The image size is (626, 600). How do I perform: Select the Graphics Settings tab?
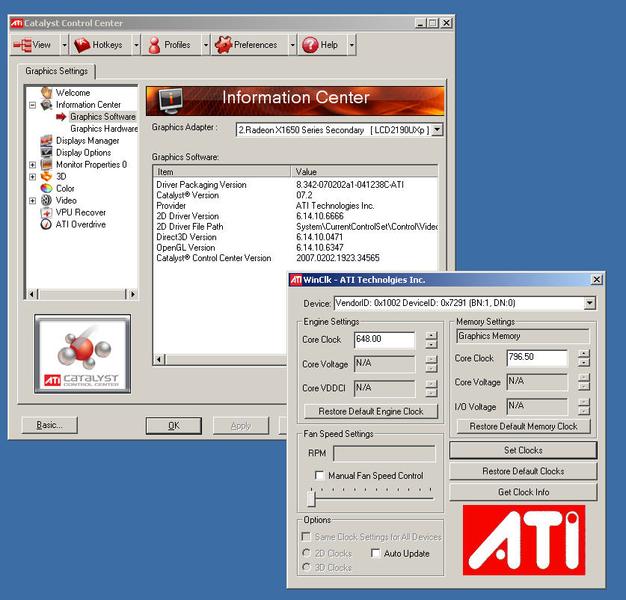[56, 71]
